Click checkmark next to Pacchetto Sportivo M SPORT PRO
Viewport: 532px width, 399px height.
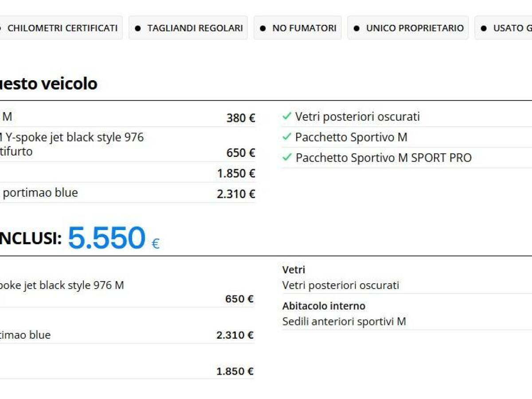pyautogui.click(x=287, y=157)
